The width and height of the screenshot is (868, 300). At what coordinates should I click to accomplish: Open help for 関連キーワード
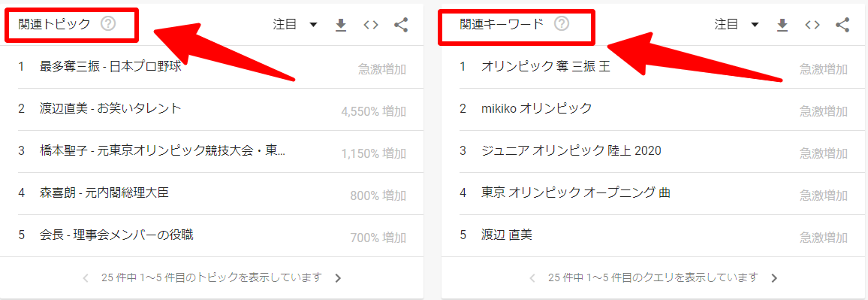pos(562,24)
